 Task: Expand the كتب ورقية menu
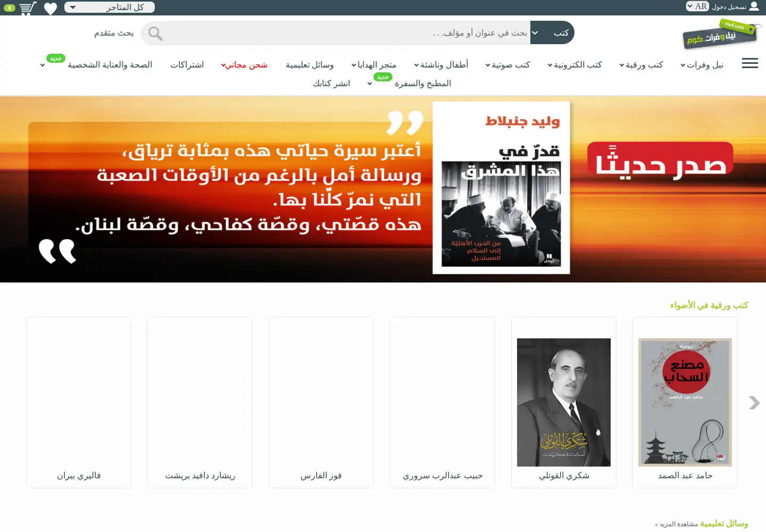(641, 65)
